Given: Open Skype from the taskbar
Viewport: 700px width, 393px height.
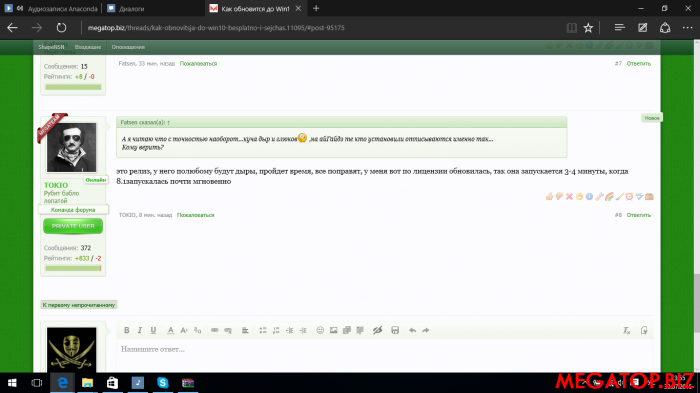Looking at the screenshot, I should pos(162,383).
